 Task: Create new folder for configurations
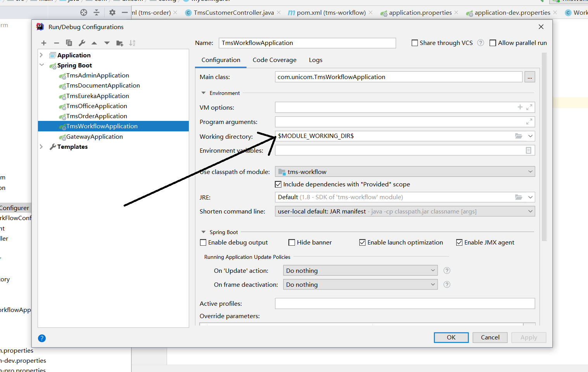click(120, 43)
